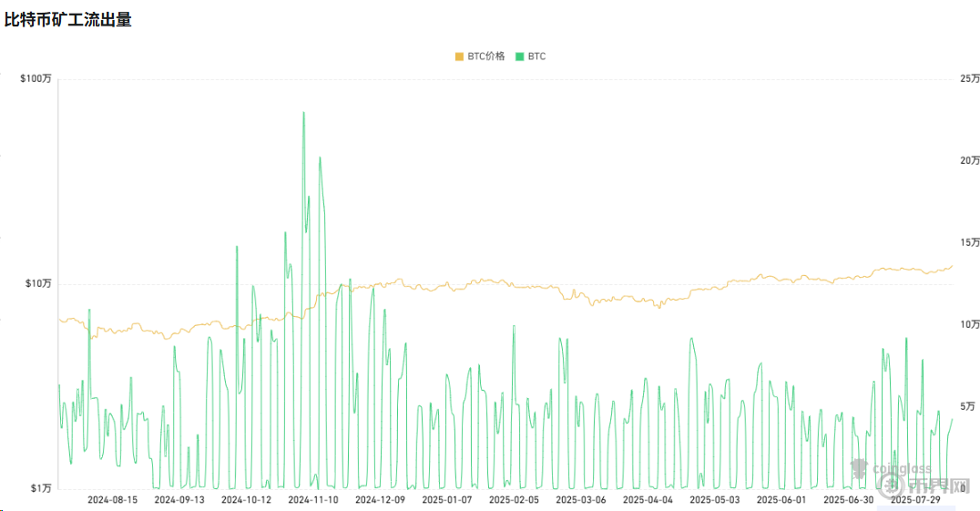Click the 25万 right axis label
980x511 pixels.
click(x=969, y=78)
